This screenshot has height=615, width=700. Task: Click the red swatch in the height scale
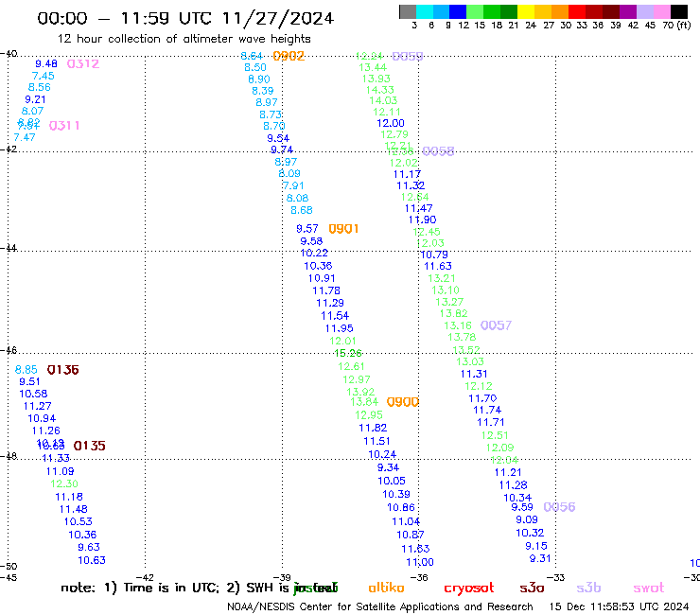[577, 11]
